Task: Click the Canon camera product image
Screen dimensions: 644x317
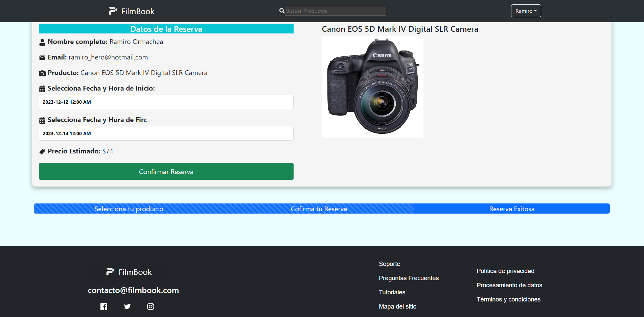Action: tap(372, 87)
